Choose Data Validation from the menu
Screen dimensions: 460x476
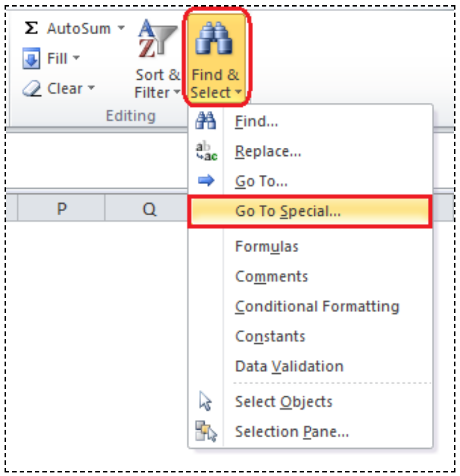(x=289, y=367)
